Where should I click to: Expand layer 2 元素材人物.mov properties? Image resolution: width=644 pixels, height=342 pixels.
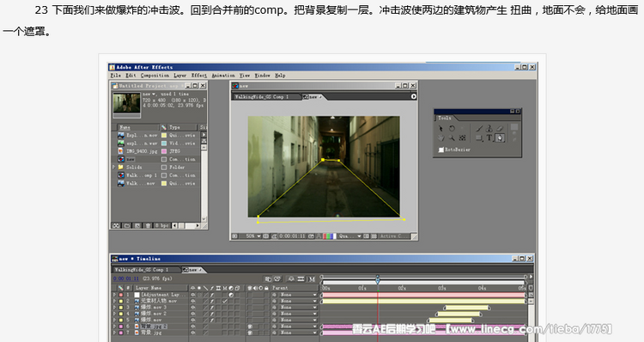click(114, 301)
